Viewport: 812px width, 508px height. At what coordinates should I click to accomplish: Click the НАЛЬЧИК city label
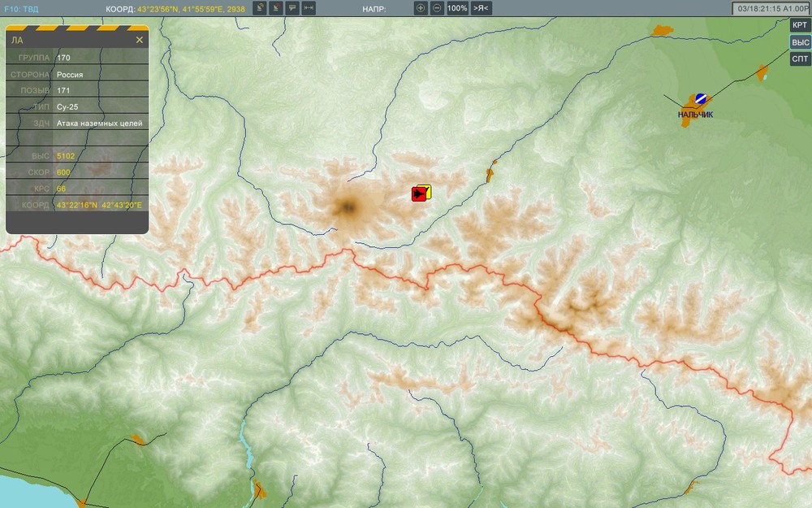pos(695,115)
